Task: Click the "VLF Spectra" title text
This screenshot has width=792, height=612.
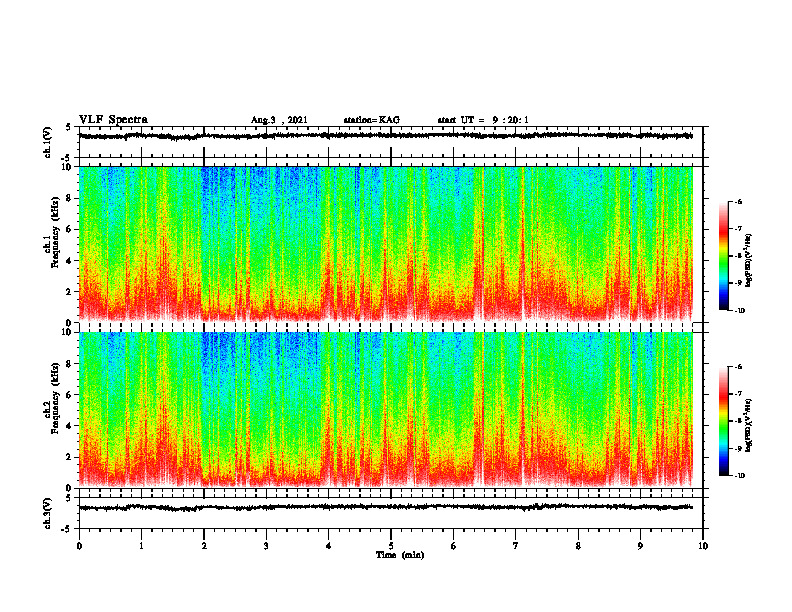Action: (113, 120)
